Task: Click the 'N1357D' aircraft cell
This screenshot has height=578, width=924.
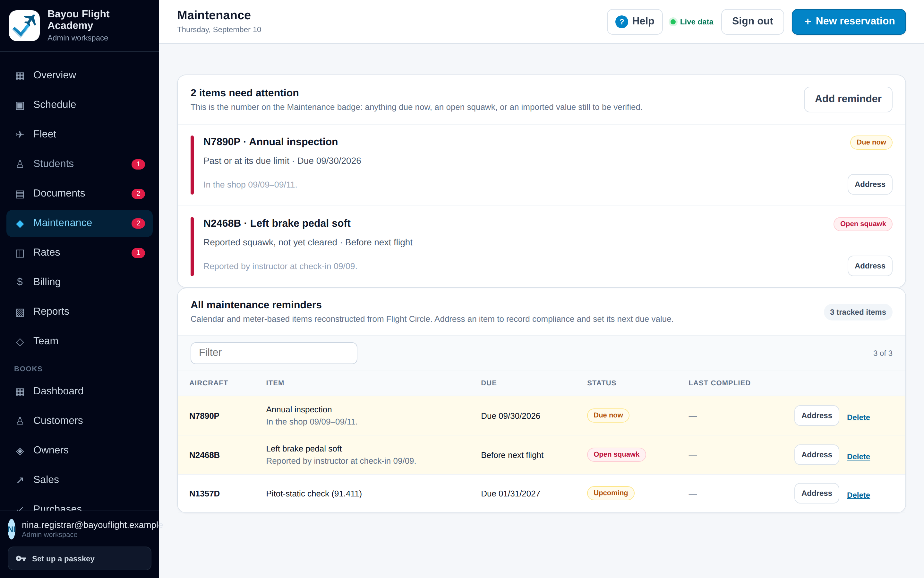Action: pyautogui.click(x=205, y=494)
